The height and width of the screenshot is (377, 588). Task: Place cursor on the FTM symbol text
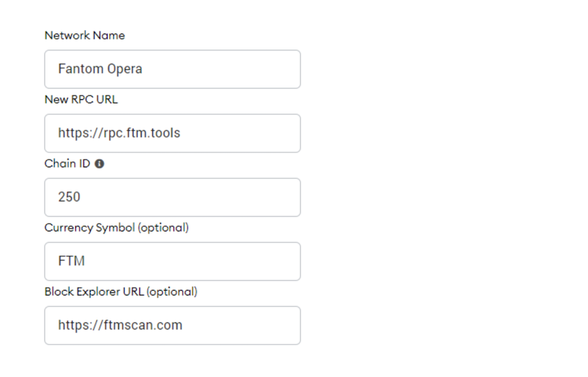(72, 261)
